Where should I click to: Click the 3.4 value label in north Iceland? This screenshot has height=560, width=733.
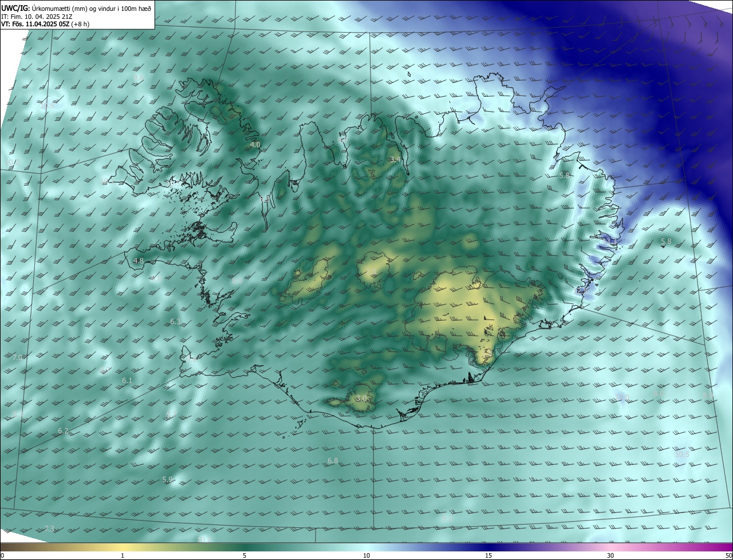[x=395, y=159]
